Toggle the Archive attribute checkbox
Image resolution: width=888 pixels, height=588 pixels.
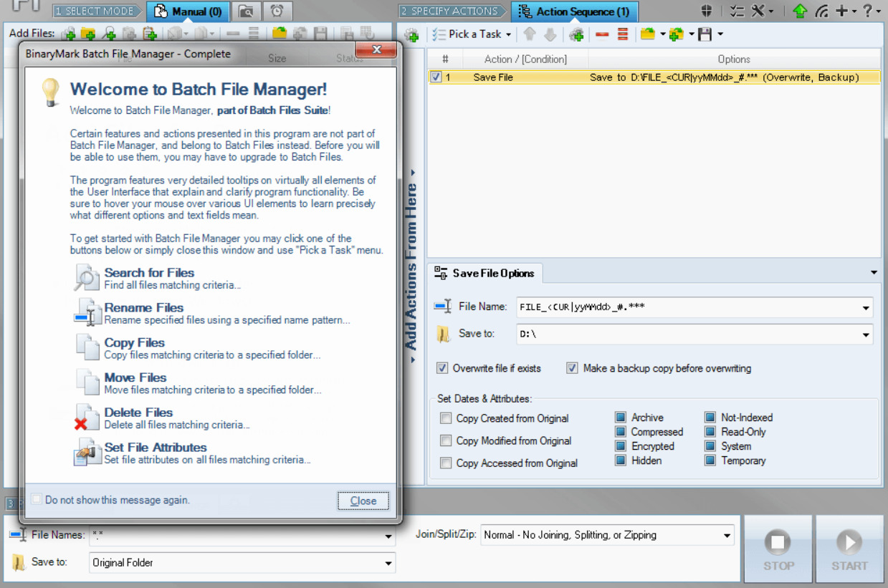pos(621,418)
